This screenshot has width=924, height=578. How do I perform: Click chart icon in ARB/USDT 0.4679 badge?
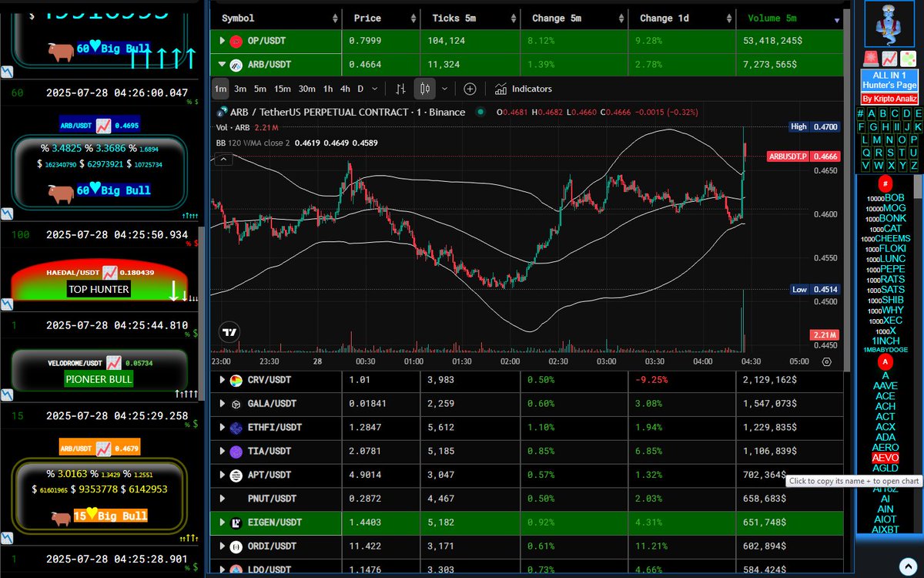102,447
